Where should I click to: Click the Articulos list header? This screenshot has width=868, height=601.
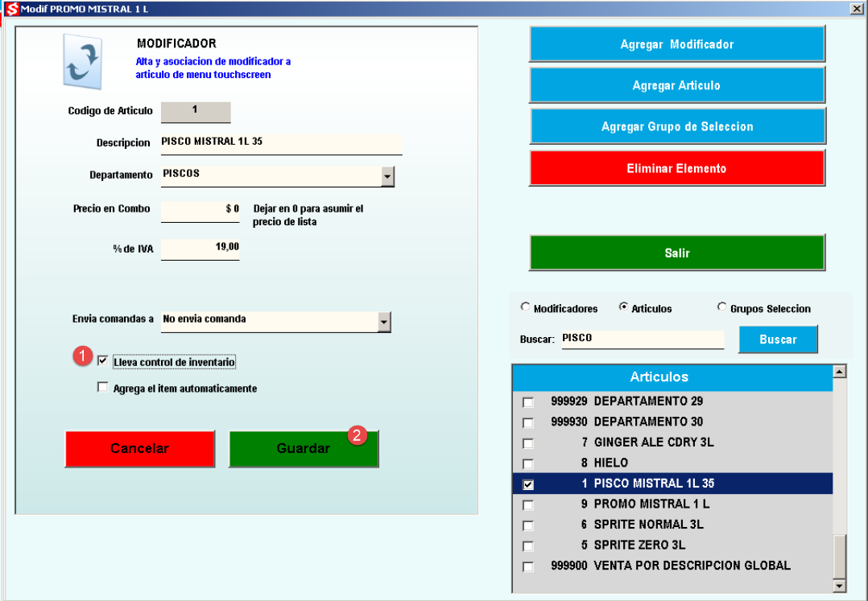point(672,377)
